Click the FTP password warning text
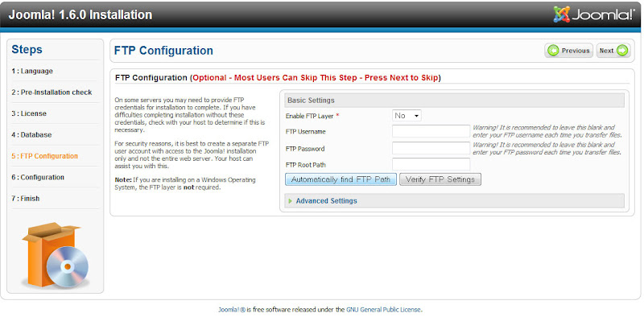This screenshot has height=317, width=644. coord(547,148)
